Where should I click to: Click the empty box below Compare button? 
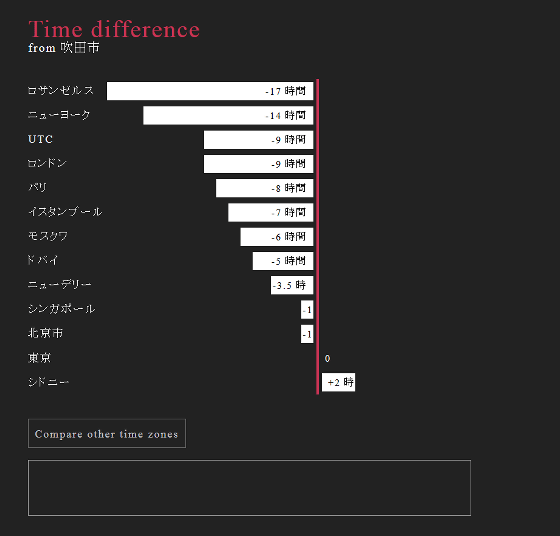click(x=249, y=488)
